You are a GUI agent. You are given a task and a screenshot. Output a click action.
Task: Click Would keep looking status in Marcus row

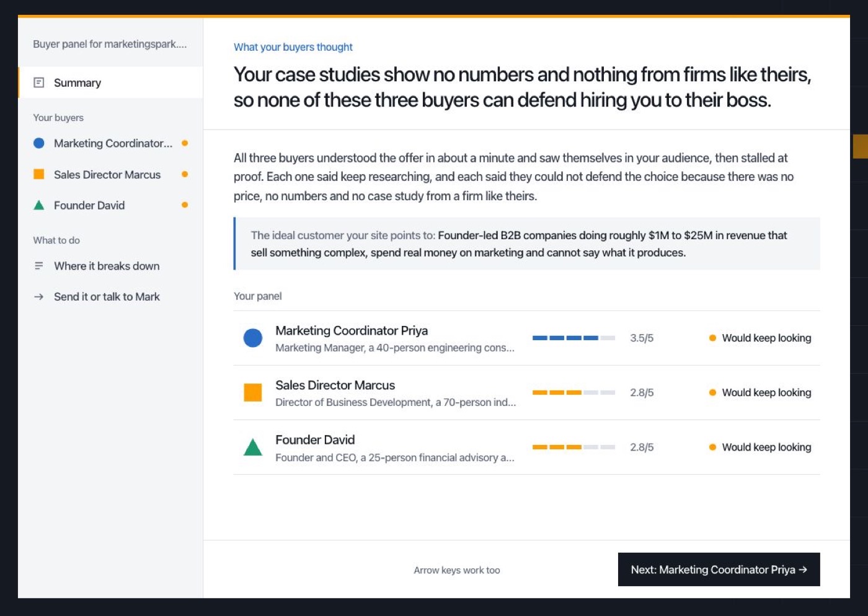coord(760,392)
